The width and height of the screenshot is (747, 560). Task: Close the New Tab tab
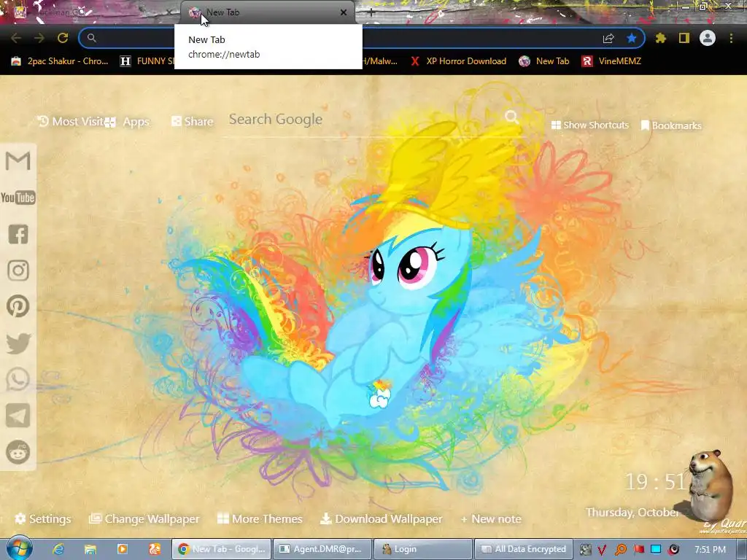pos(344,13)
